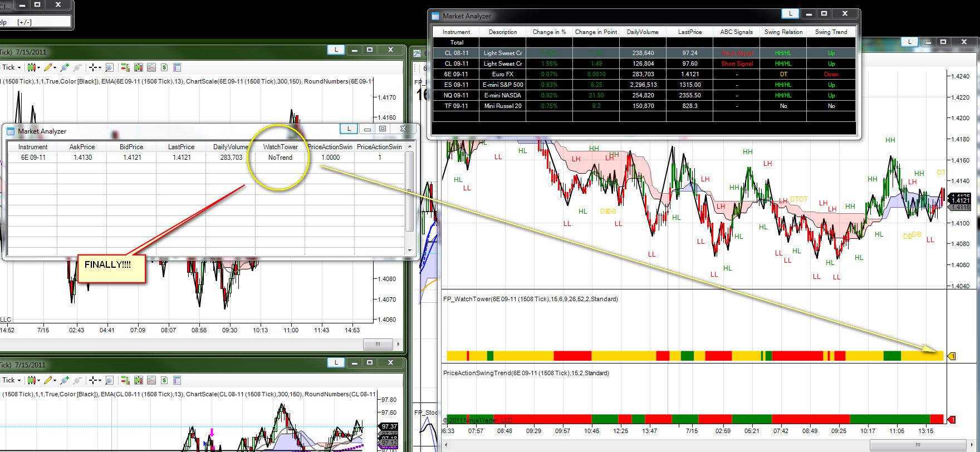Click the zoom out icon on CL chart toolbar
The height and width of the screenshot is (452, 980).
pos(77,380)
